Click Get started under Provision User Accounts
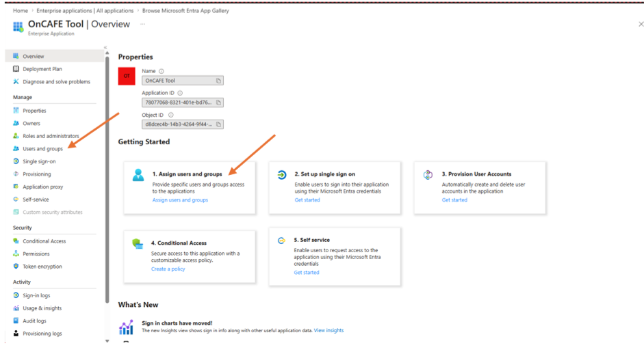Viewport: 644px width, 352px height. click(x=454, y=200)
